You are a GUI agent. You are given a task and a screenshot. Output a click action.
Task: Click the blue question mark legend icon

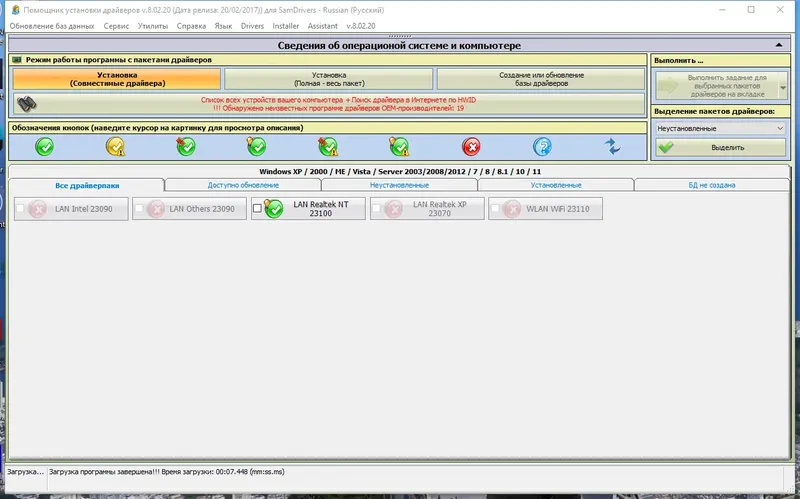[x=542, y=147]
